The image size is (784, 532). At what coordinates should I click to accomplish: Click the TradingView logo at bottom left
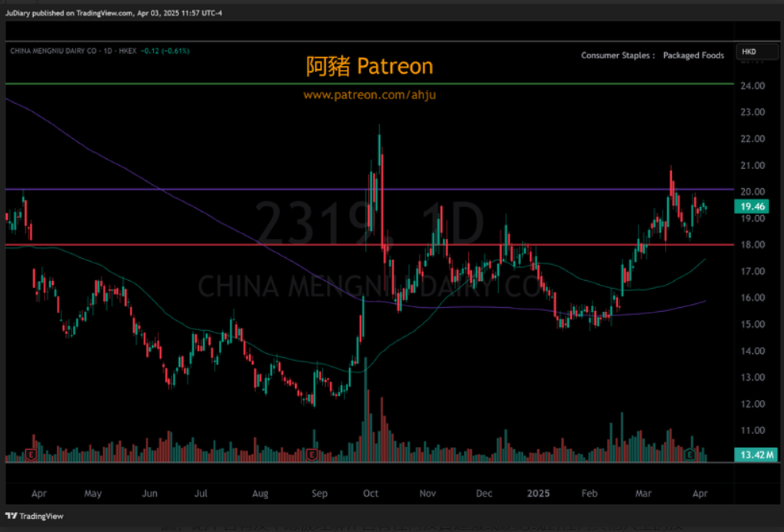34,516
